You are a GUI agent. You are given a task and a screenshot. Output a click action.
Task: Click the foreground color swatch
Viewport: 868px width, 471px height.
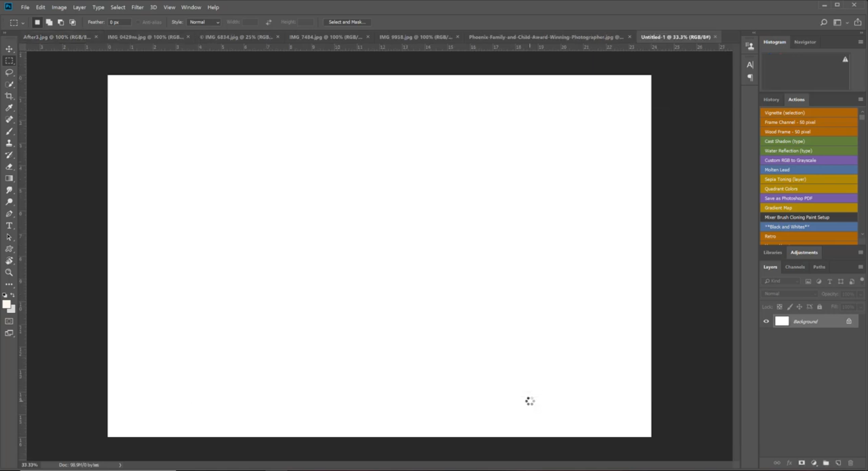7,304
